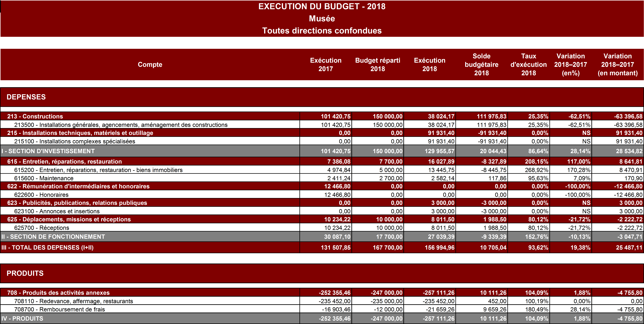
Task: Click the 708110 - Redevance, affermage, restaurants row
Action: click(74, 301)
